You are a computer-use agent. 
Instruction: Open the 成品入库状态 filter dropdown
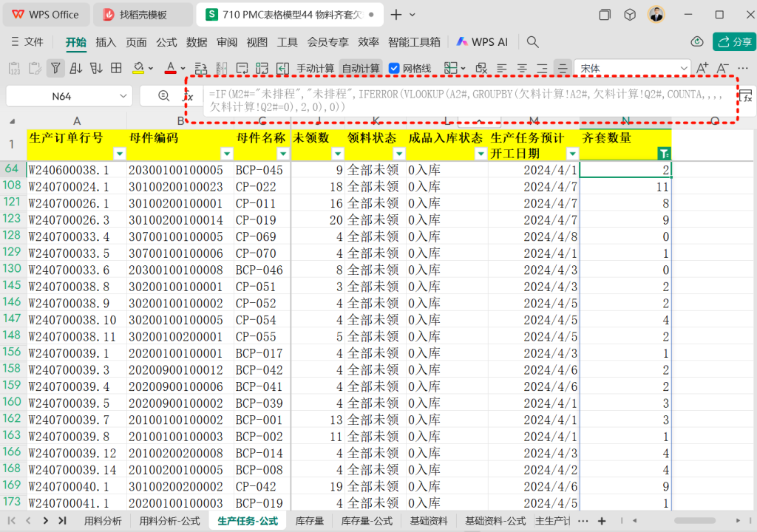click(x=481, y=154)
